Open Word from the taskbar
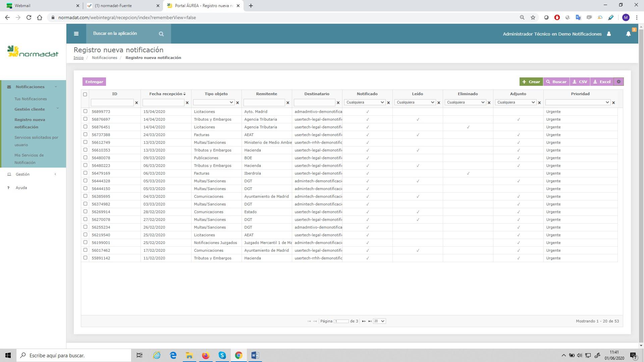The image size is (644, 362). point(255,355)
